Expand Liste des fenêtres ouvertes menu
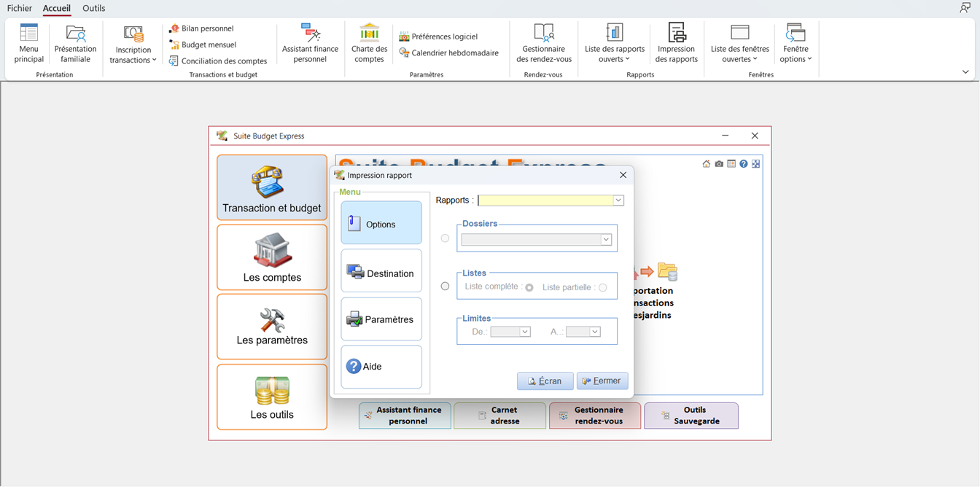Screen dimensions: 980x487 pos(739,44)
